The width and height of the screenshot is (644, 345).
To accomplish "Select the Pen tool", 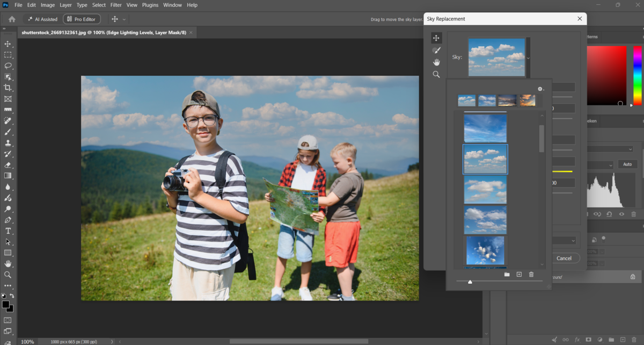I will (x=8, y=220).
